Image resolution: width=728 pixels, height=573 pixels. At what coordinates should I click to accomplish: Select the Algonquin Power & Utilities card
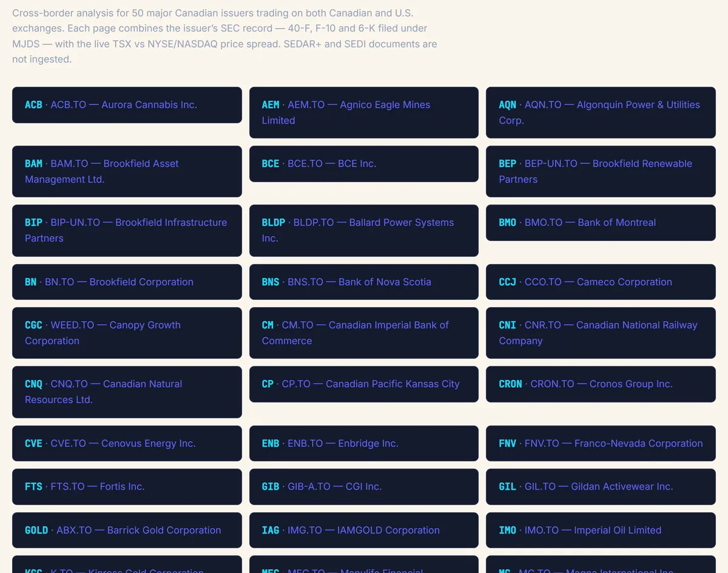click(601, 112)
